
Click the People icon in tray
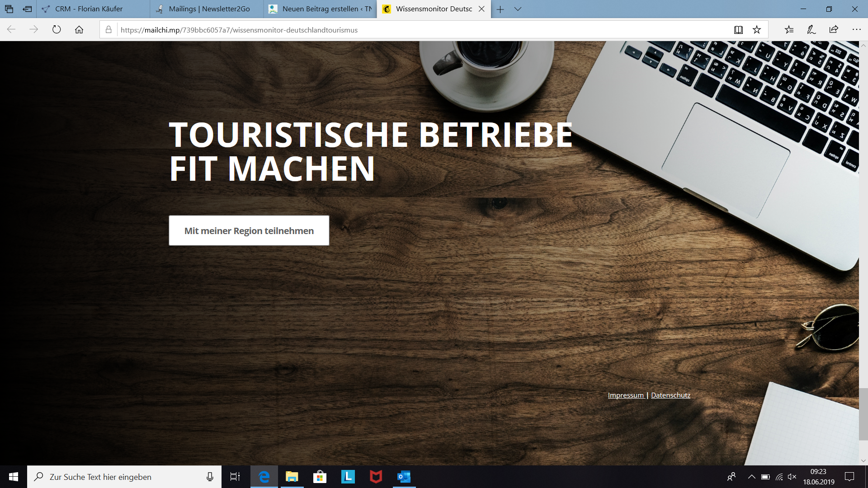coord(731,477)
